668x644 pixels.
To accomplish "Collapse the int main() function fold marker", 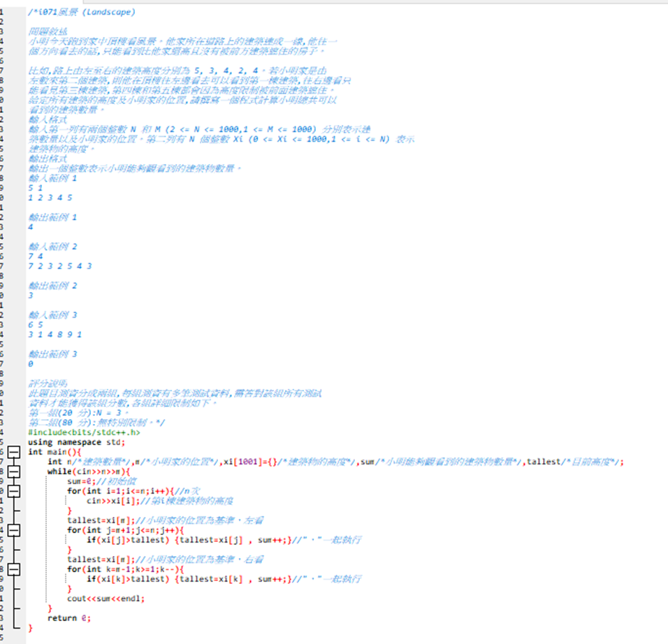I will pos(13,452).
